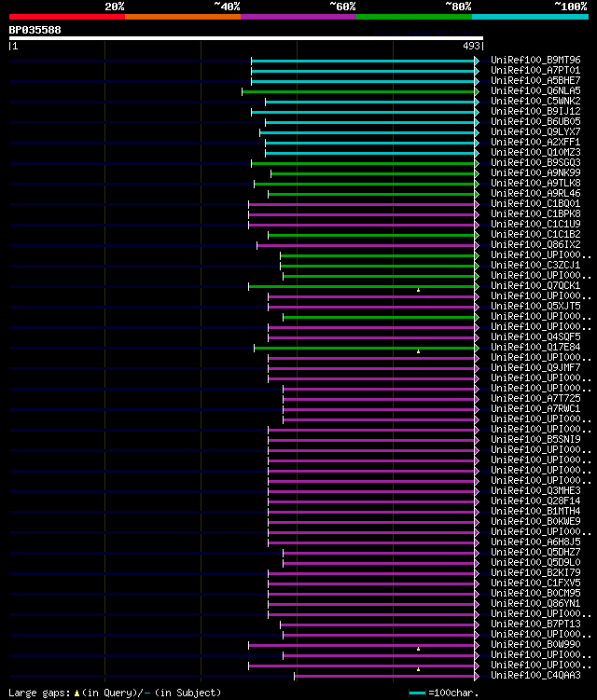Select the UniRef100_A7RWC1 label
The width and height of the screenshot is (597, 700).
tap(535, 409)
